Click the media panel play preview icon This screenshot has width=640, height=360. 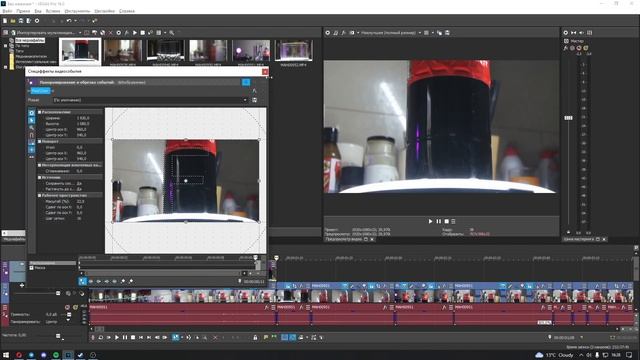tap(135, 33)
